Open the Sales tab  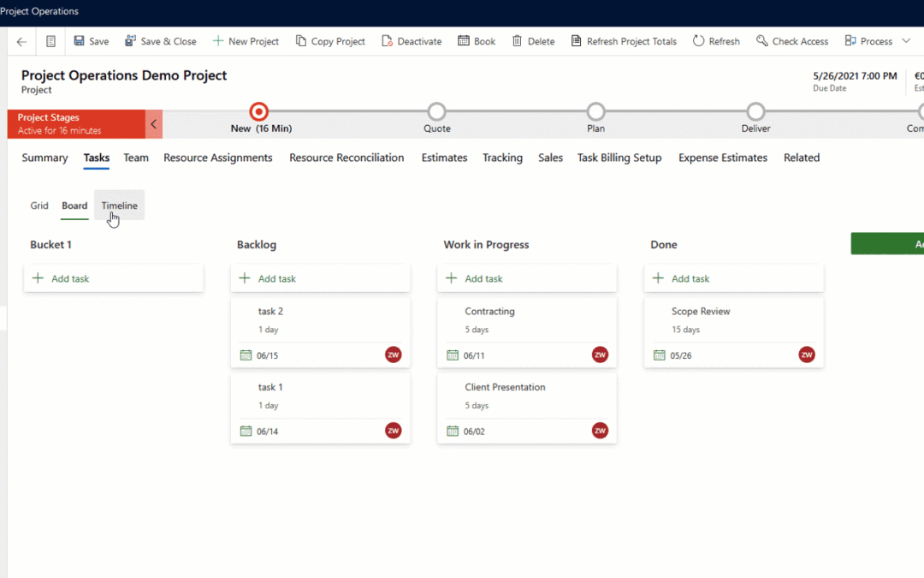[x=550, y=158]
